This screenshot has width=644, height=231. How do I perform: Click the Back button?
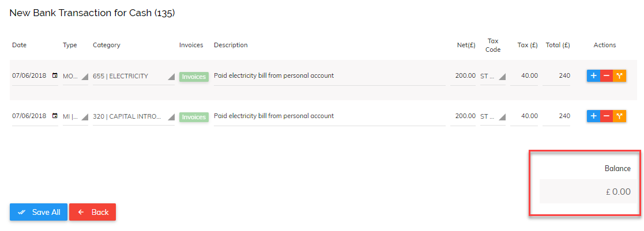click(93, 212)
